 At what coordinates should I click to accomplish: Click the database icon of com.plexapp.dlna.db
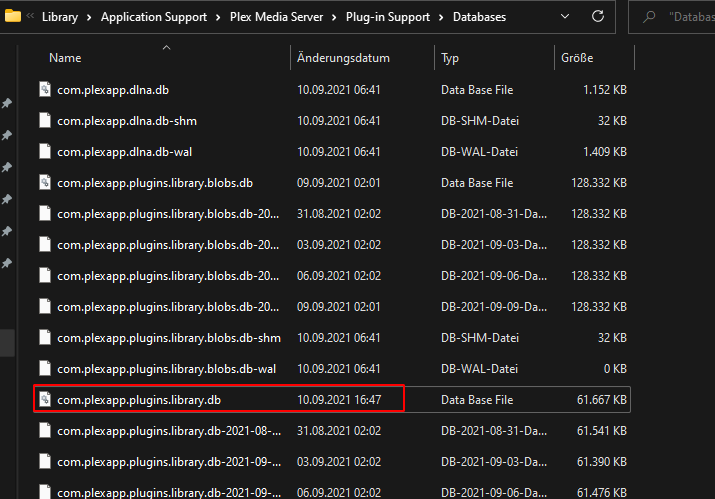click(x=45, y=89)
